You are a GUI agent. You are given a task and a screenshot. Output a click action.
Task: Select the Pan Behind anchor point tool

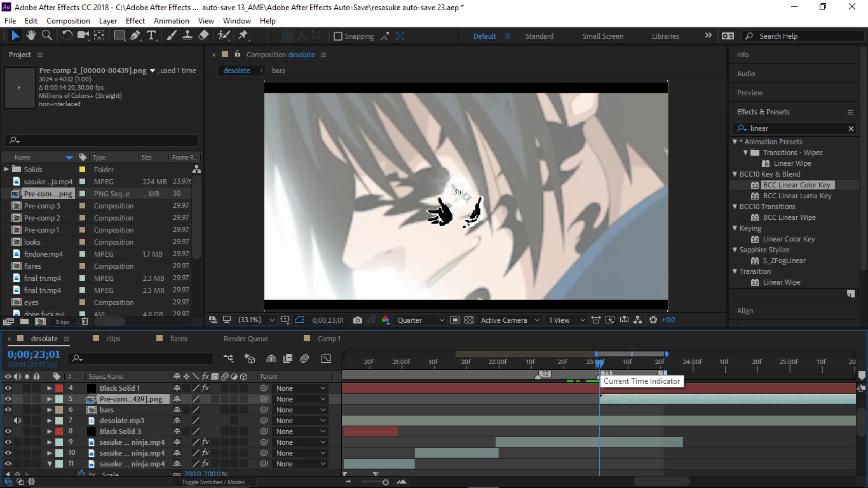[99, 36]
